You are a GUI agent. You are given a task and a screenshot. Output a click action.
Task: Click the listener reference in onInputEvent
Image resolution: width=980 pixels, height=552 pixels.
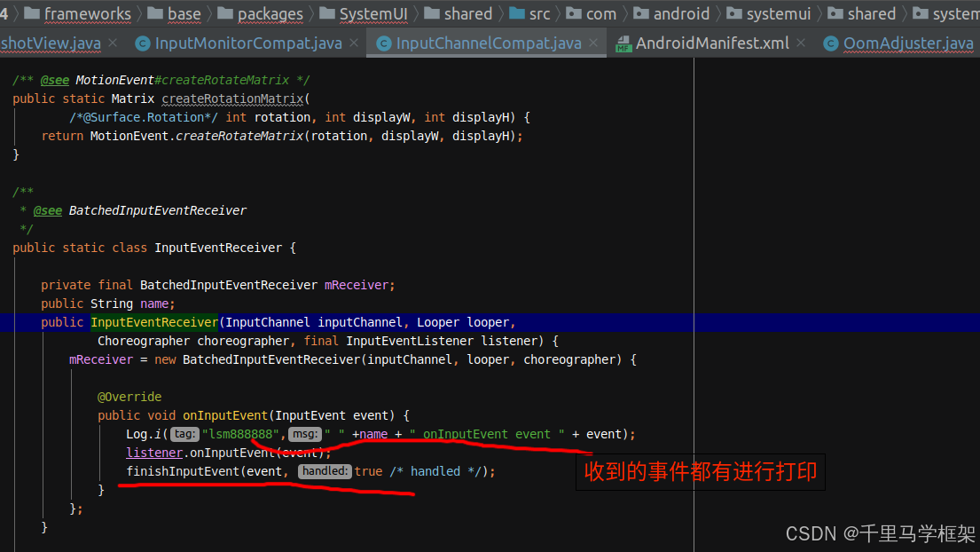coord(154,453)
